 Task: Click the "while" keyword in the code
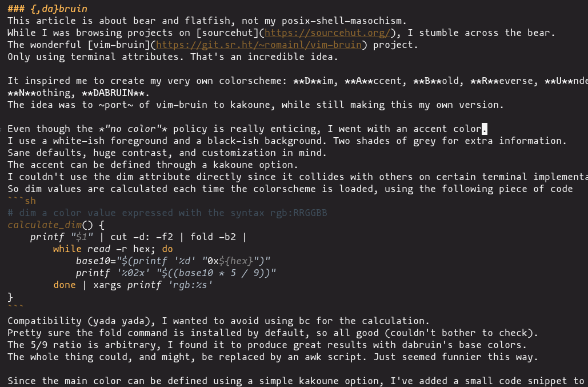67,249
